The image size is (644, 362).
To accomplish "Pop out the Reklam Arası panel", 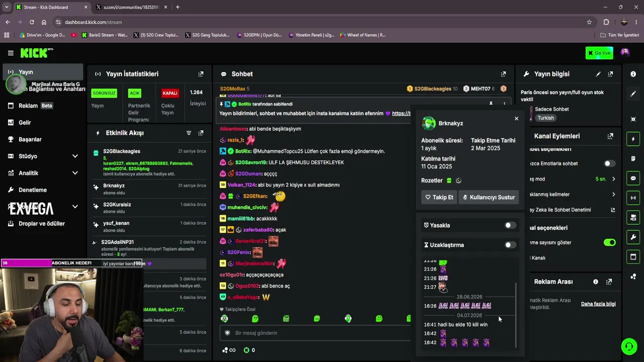I will [x=609, y=282].
